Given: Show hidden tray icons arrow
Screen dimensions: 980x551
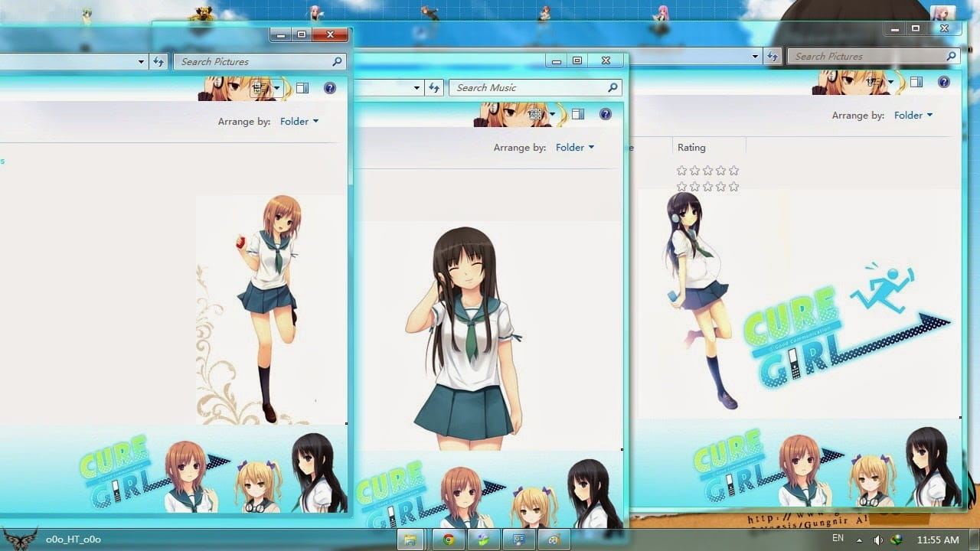Looking at the screenshot, I should coord(861,540).
